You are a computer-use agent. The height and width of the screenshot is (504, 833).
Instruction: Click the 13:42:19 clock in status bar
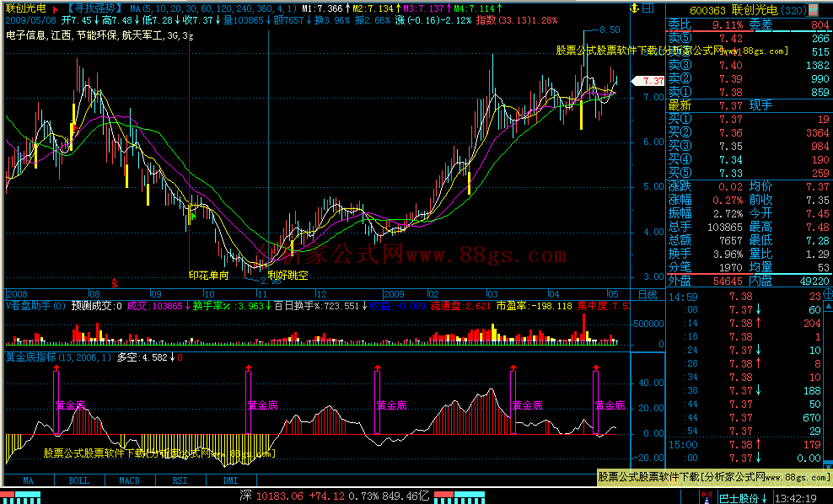coord(797,498)
